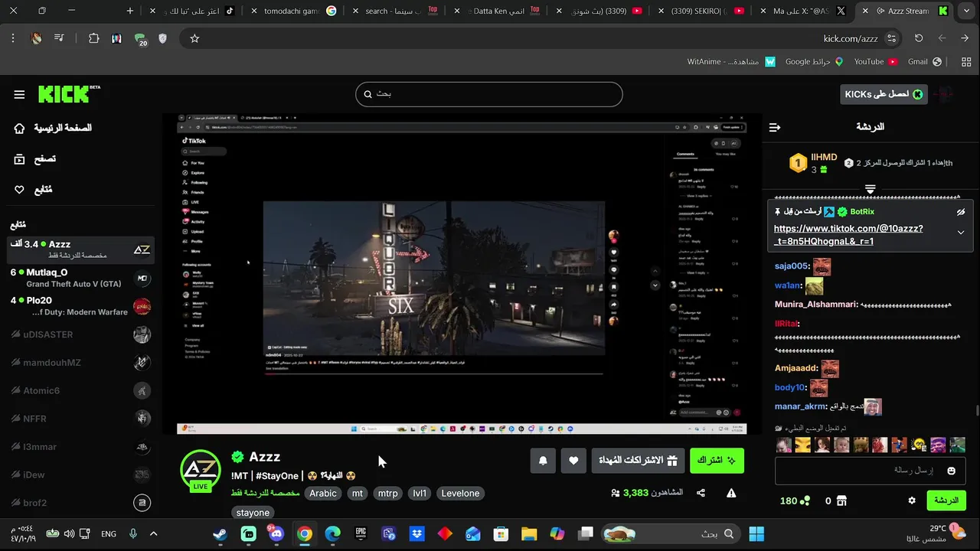
Task: Open Mutlaq_O channel in sidebar
Action: (81, 278)
